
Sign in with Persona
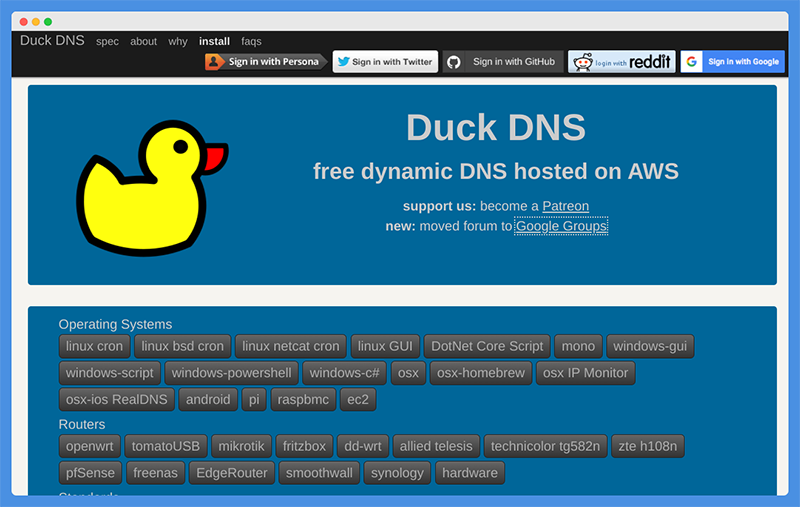[265, 62]
